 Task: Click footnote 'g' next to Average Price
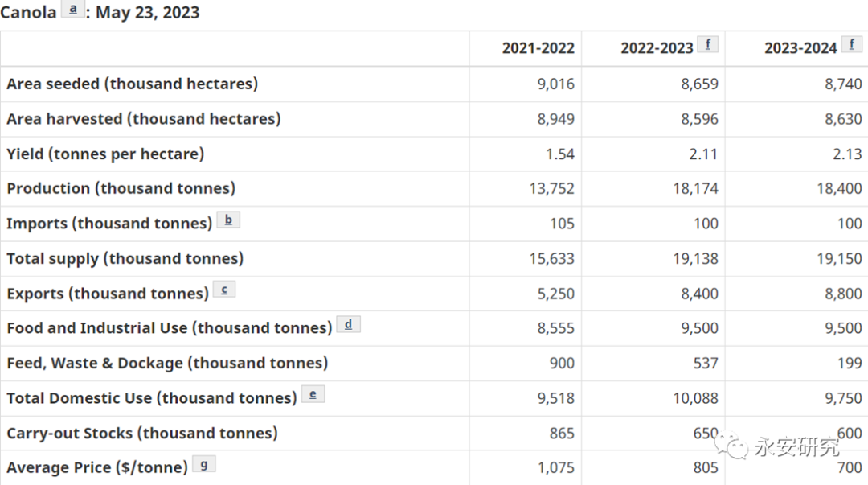pyautogui.click(x=203, y=464)
